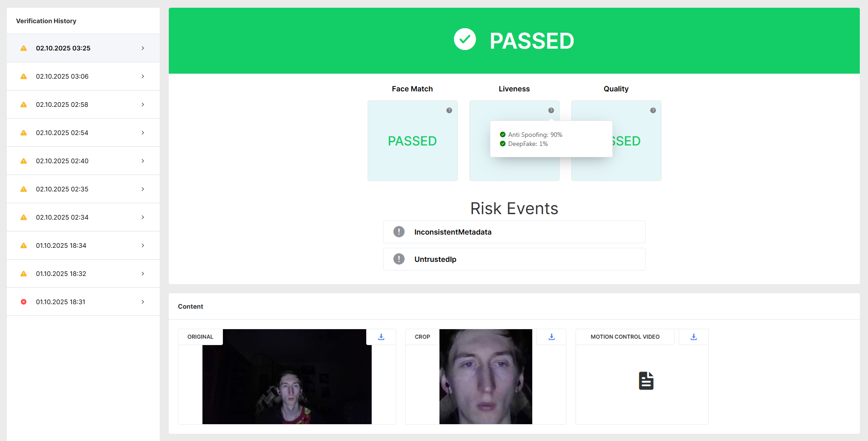Screen dimensions: 868x441
Task: Open the motion control video document icon
Action: click(x=646, y=381)
